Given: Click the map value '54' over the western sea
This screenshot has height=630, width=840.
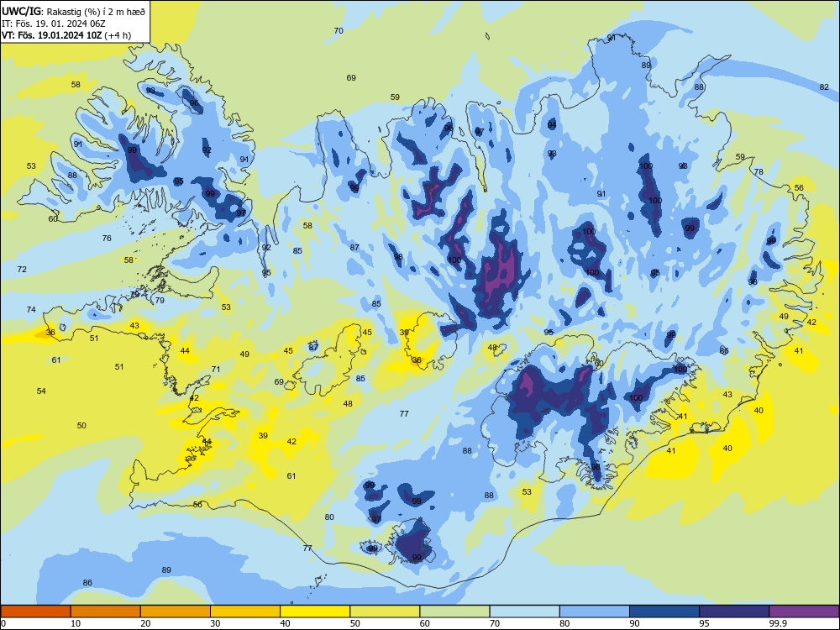Looking at the screenshot, I should pos(41,391).
